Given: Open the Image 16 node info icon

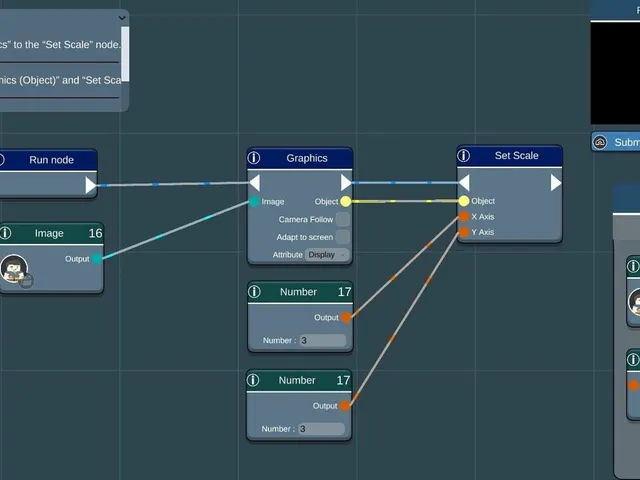Looking at the screenshot, I should 5,233.
